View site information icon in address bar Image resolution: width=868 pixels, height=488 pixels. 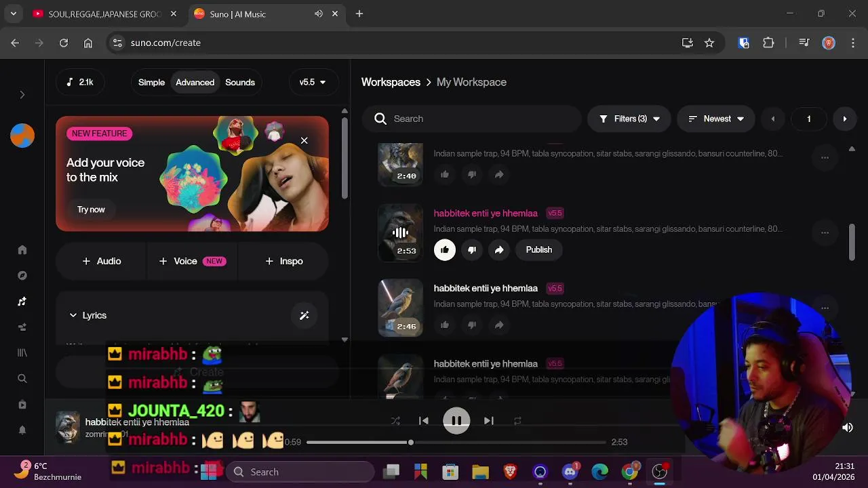click(x=117, y=43)
